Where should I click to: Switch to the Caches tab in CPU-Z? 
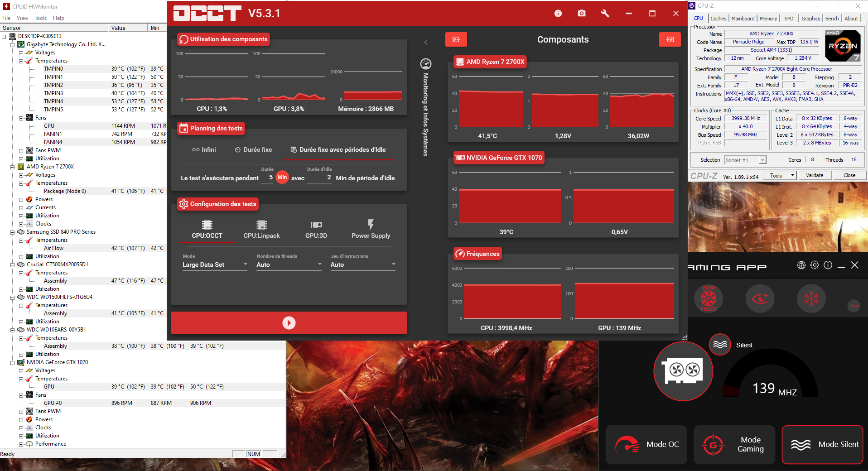coord(718,19)
